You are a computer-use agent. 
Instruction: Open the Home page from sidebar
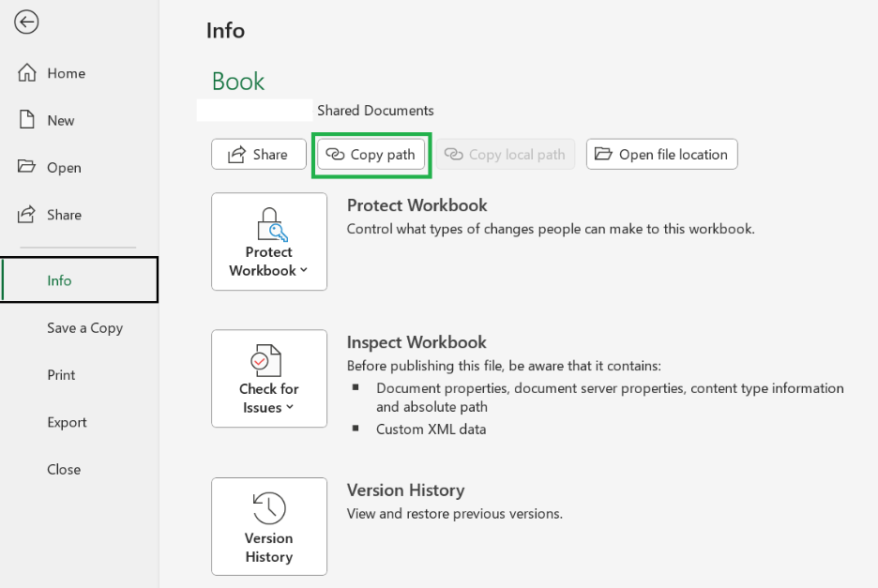pos(66,73)
